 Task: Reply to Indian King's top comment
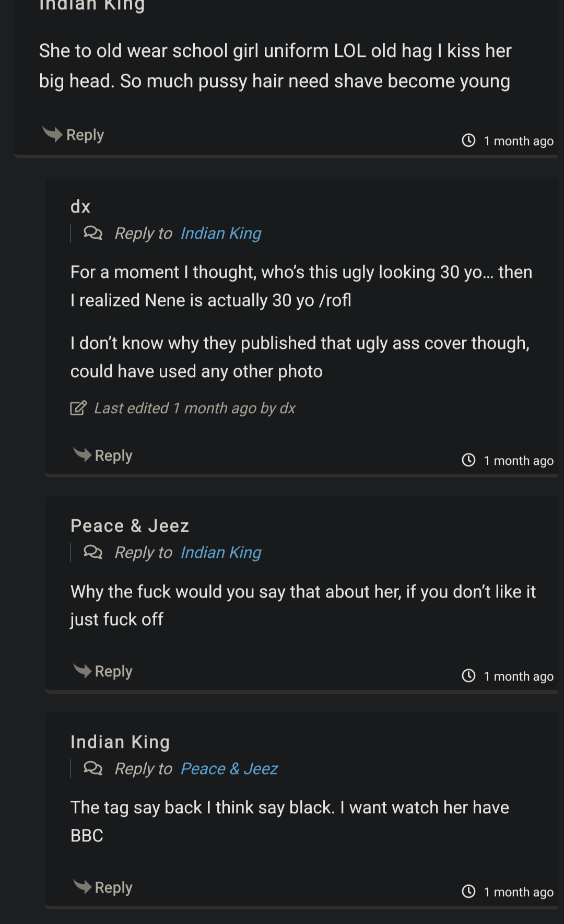[x=74, y=135]
